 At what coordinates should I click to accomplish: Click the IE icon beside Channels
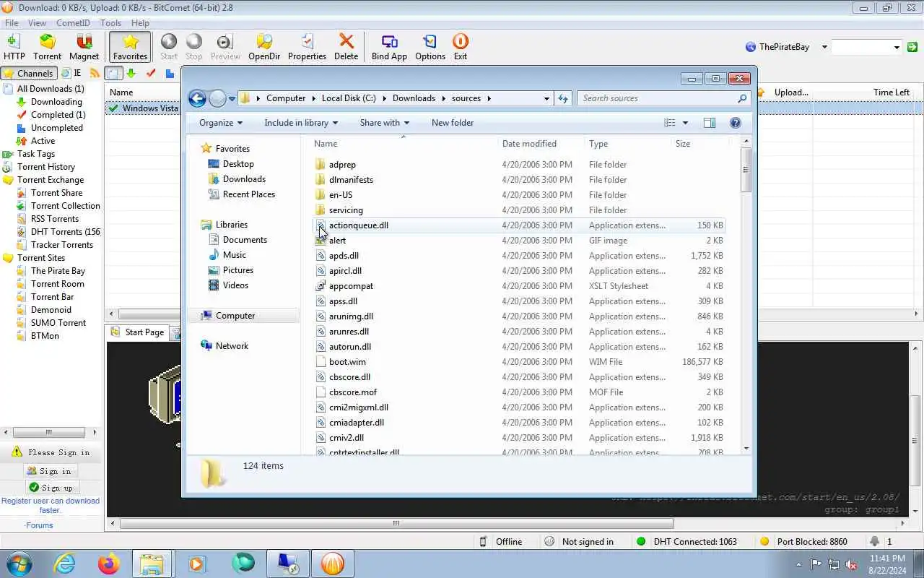pos(71,73)
